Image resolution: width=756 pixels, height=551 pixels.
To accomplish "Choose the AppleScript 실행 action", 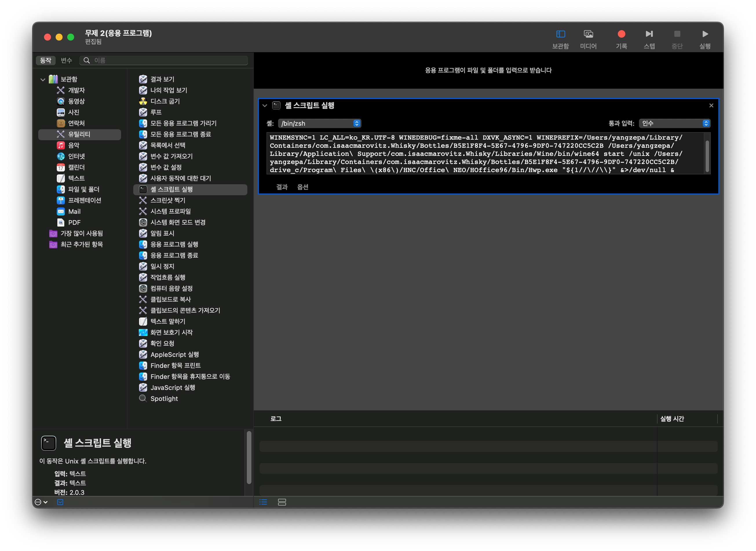I will [174, 355].
